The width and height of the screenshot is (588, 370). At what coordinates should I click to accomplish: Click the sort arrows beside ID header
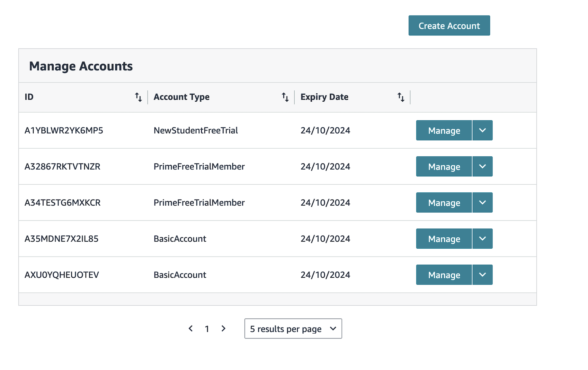(x=138, y=97)
